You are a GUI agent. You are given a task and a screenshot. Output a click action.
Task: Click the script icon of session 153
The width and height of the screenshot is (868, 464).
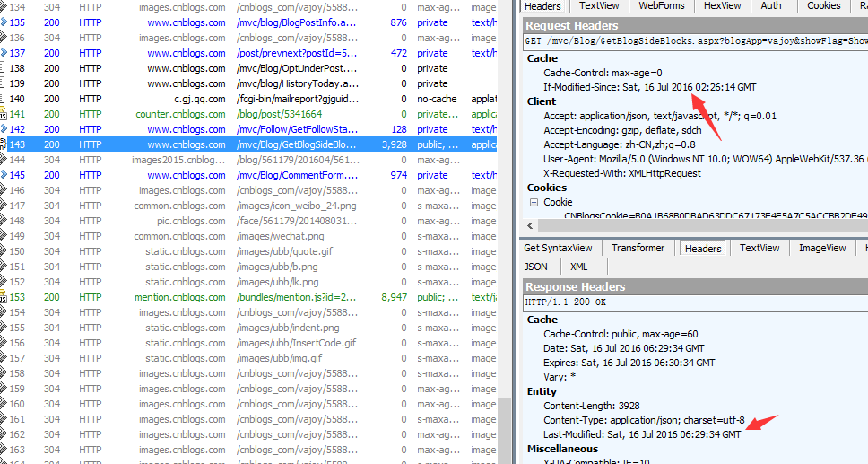pos(4,297)
